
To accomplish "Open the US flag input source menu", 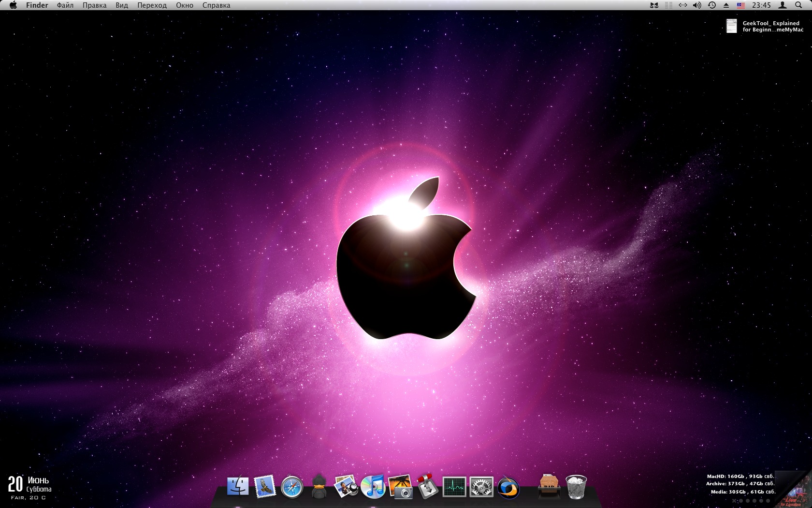I will point(741,5).
